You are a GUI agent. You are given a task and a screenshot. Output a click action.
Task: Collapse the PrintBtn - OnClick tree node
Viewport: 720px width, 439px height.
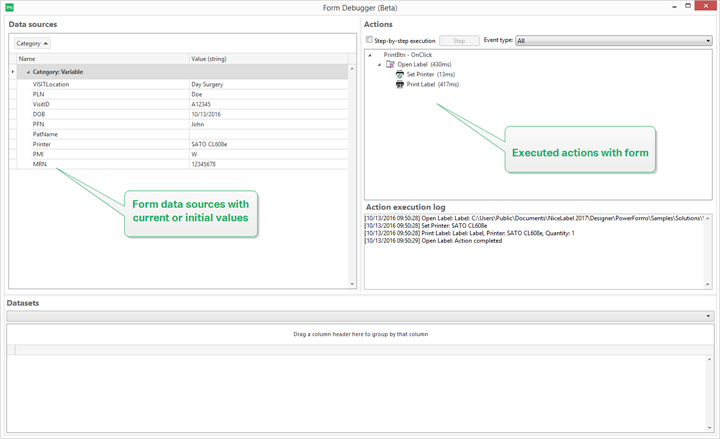click(370, 55)
